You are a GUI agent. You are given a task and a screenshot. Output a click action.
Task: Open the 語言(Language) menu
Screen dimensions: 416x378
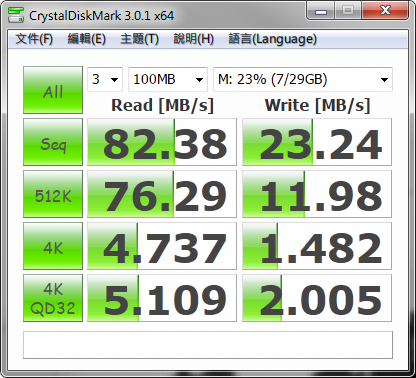coord(272,39)
